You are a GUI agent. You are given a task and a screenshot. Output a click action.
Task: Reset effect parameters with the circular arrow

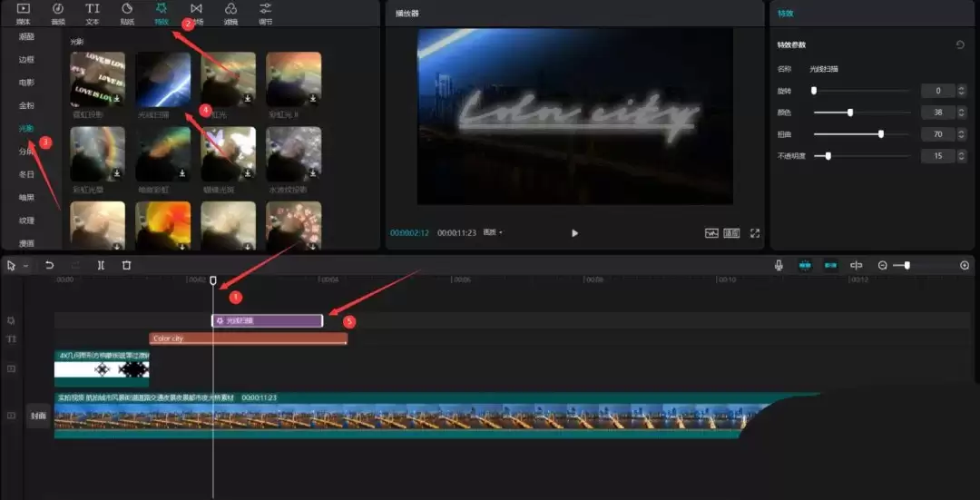[960, 44]
